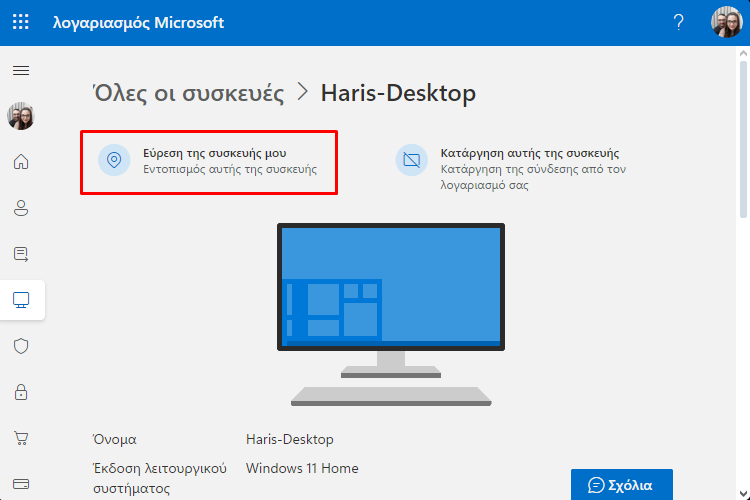Open the payment card icon in sidebar
The width and height of the screenshot is (750, 500).
click(21, 484)
